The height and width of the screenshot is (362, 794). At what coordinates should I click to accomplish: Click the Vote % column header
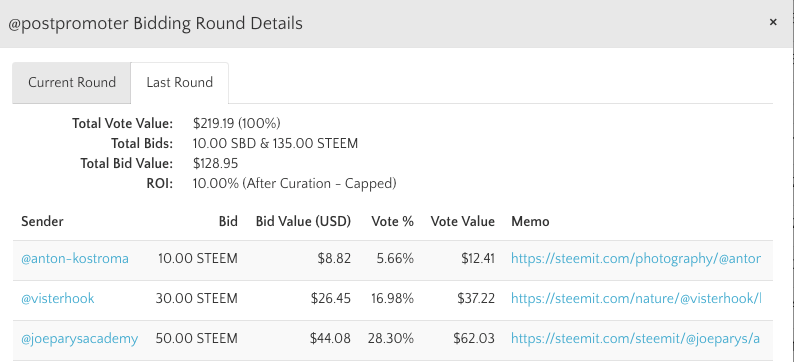pos(392,221)
